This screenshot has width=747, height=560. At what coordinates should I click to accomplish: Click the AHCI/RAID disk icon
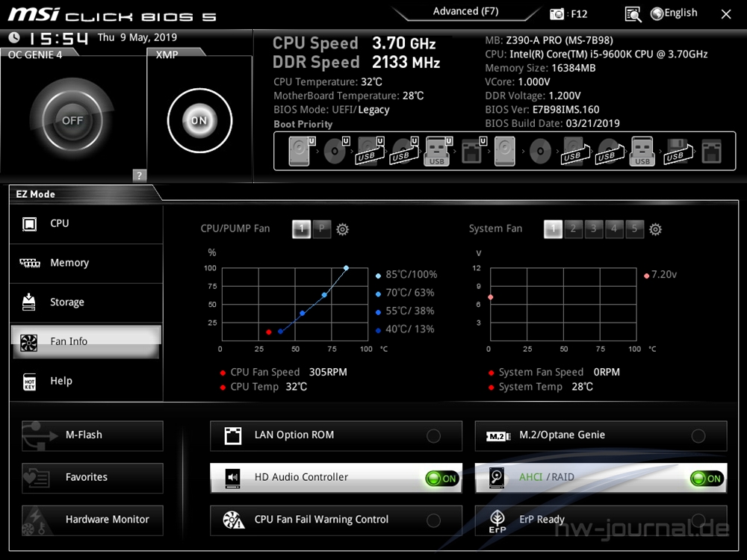(x=497, y=478)
